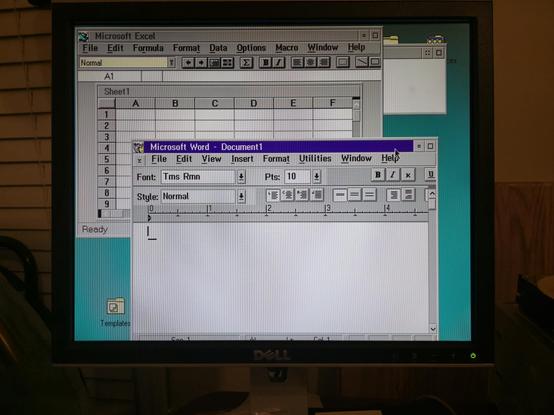Open the Font drop-down arrow in Word
Image resolution: width=554 pixels, height=415 pixels.
[241, 176]
